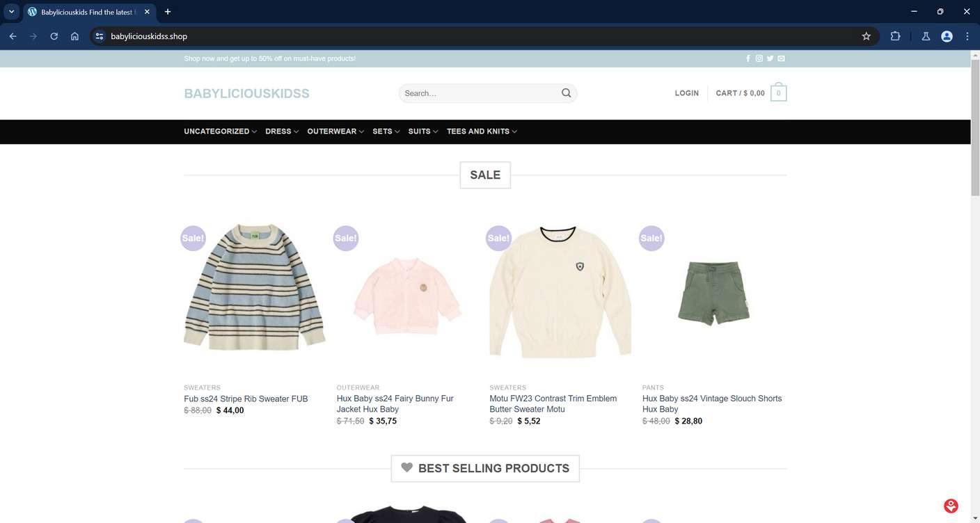Expand the Sets menu

tap(386, 131)
